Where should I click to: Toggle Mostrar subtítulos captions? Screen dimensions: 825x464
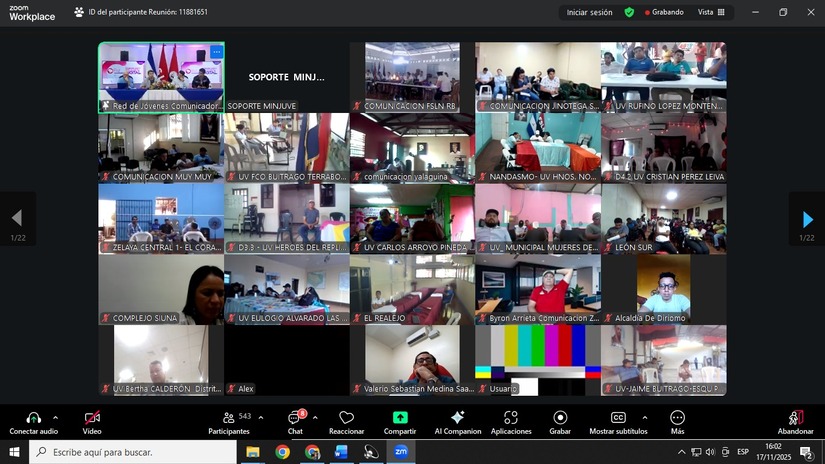tap(618, 417)
